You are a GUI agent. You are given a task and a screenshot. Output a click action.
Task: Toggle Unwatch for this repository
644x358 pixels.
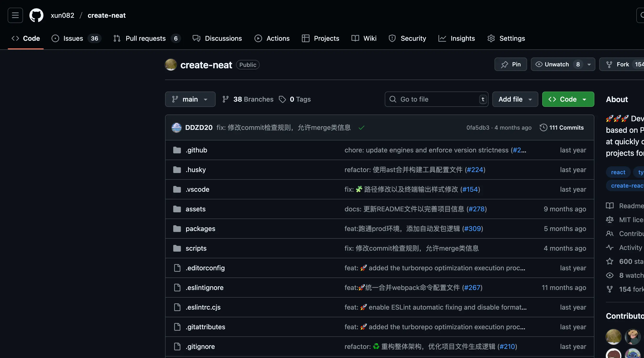click(x=557, y=64)
